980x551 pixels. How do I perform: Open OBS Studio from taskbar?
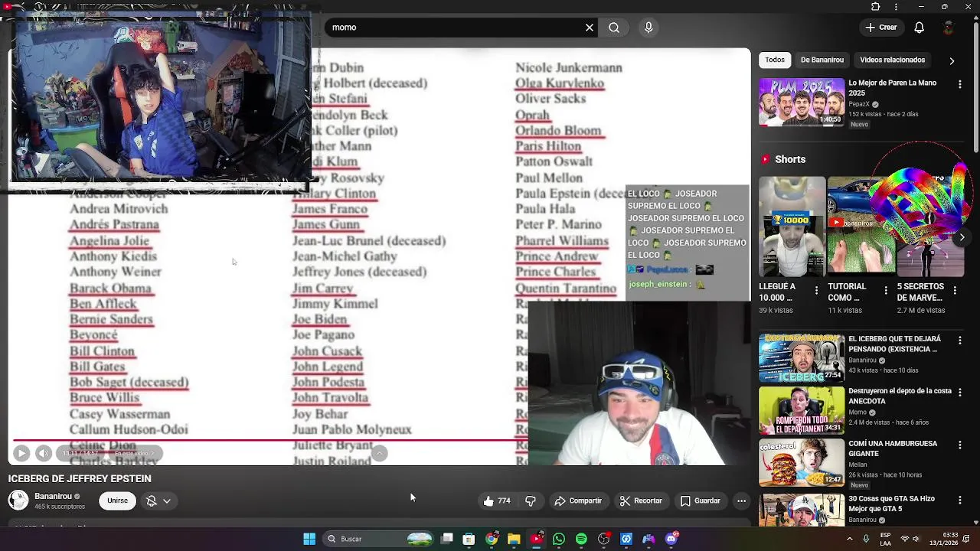604,539
